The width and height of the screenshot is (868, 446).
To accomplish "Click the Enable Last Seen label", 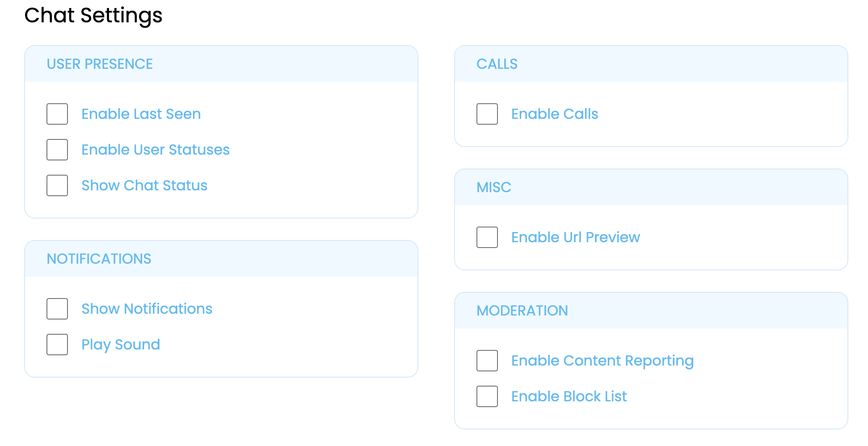I will coord(141,114).
